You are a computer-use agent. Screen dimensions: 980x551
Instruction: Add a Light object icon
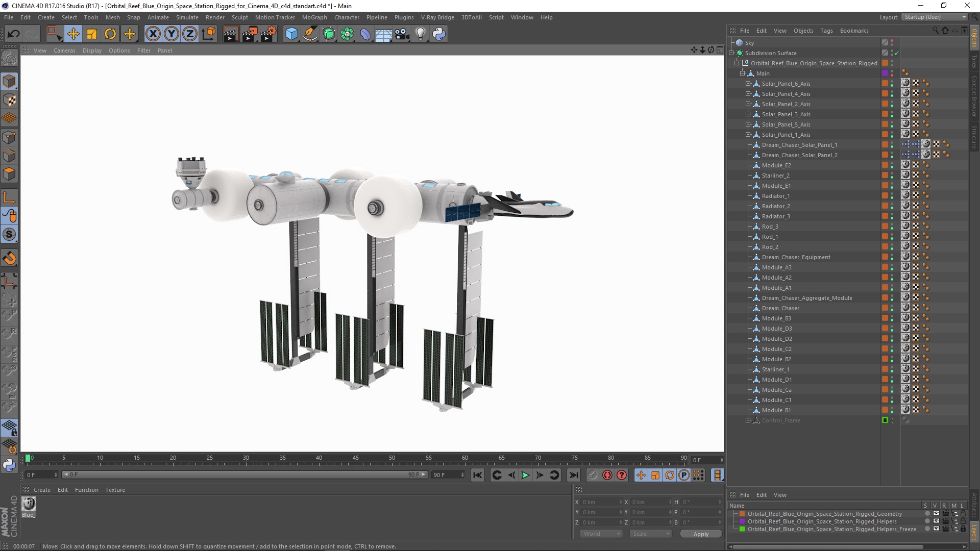pyautogui.click(x=421, y=34)
